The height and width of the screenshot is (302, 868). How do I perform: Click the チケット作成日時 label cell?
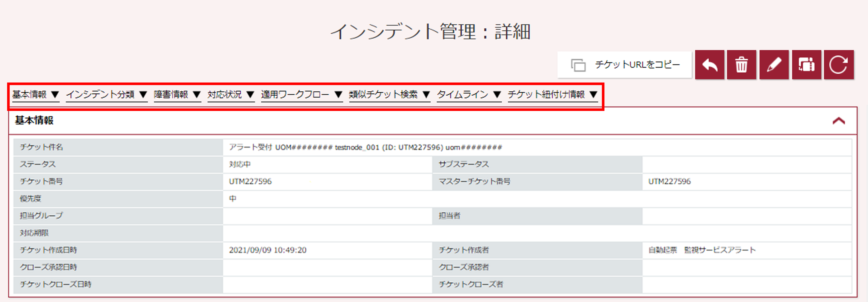tap(118, 250)
